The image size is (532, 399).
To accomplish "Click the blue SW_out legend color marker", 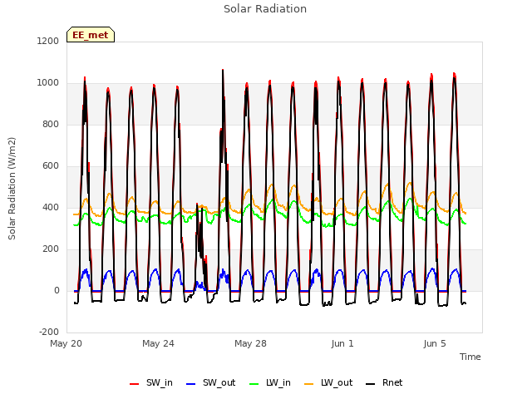I will (191, 384).
